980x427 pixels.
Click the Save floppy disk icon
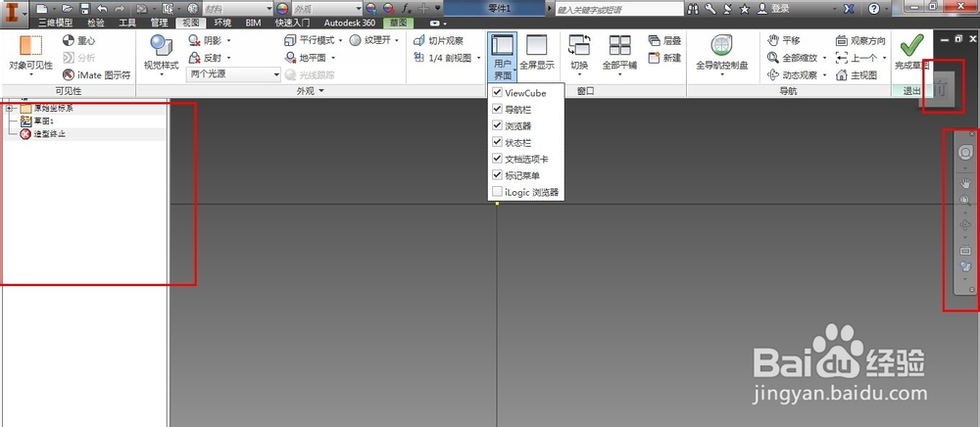[x=84, y=9]
